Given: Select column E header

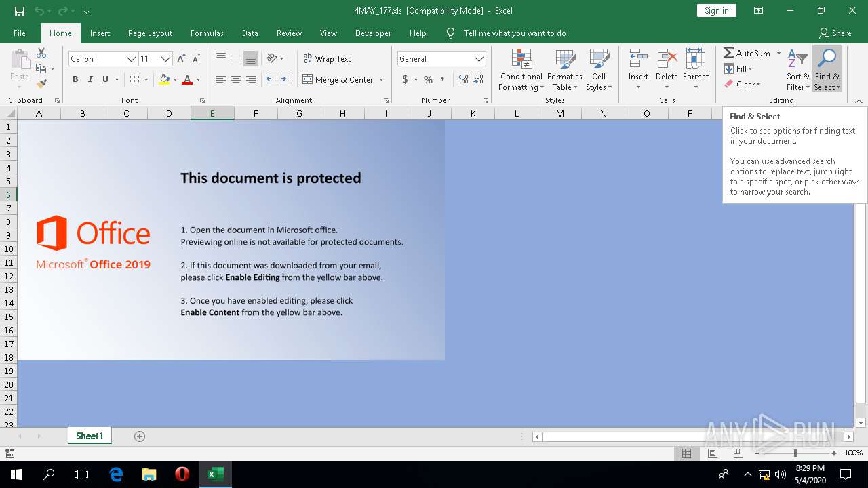Looking at the screenshot, I should 212,113.
